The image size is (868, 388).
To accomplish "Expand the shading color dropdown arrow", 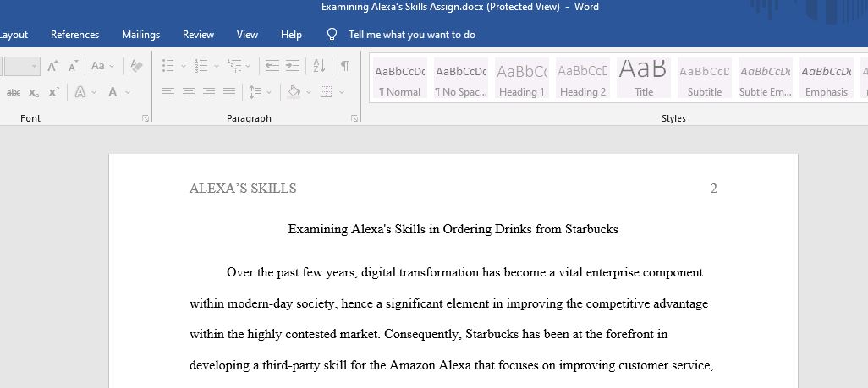I will 308,92.
